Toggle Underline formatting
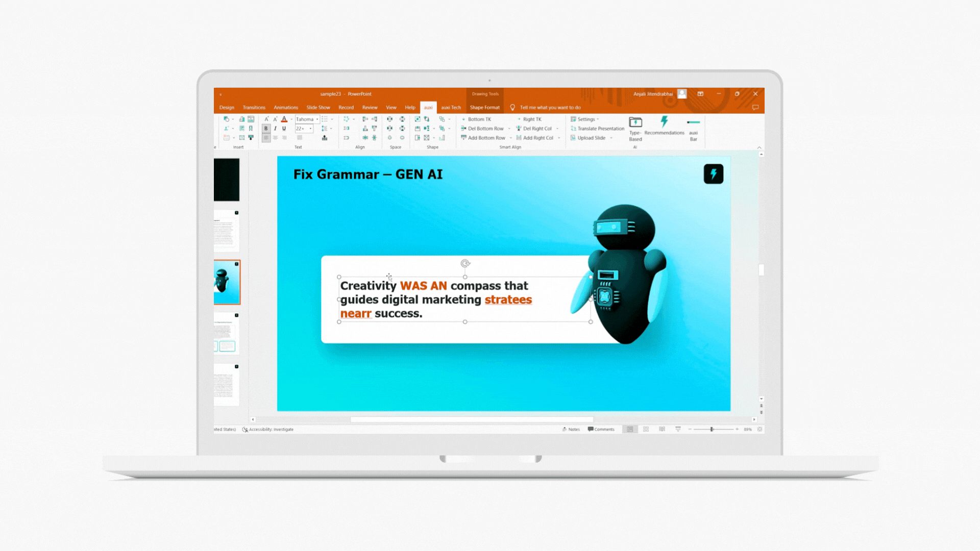The width and height of the screenshot is (980, 551). point(284,129)
